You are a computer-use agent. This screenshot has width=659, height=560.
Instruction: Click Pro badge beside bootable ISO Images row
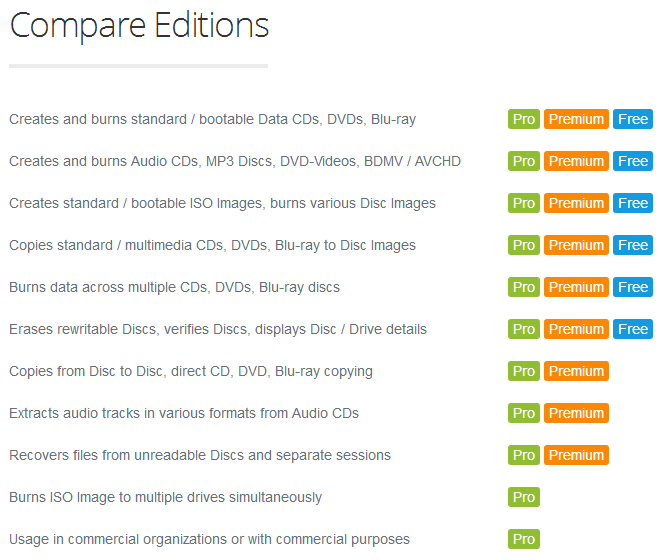coord(524,203)
